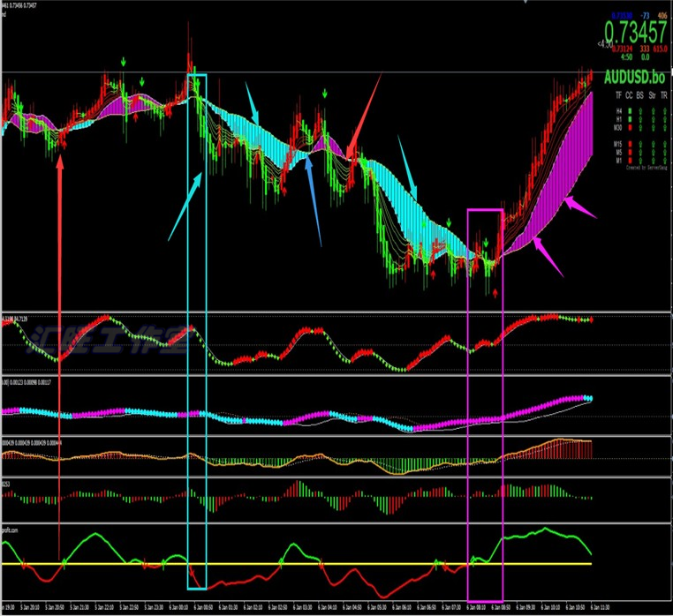Click the H1 timeframe label

point(619,119)
